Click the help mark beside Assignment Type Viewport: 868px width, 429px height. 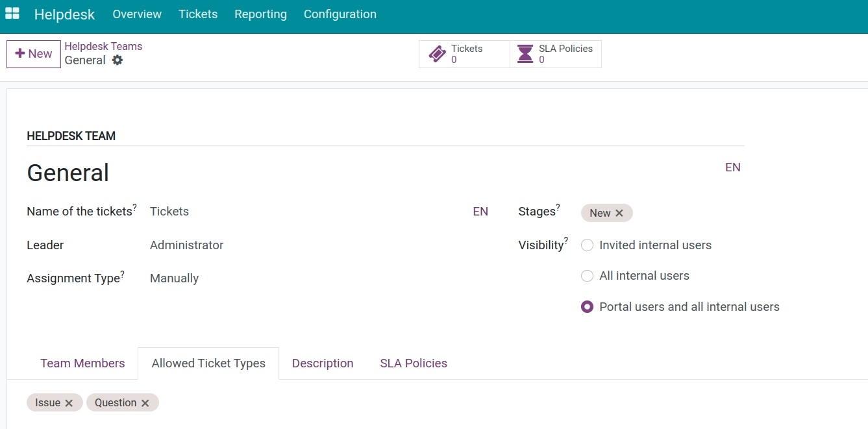(x=123, y=274)
